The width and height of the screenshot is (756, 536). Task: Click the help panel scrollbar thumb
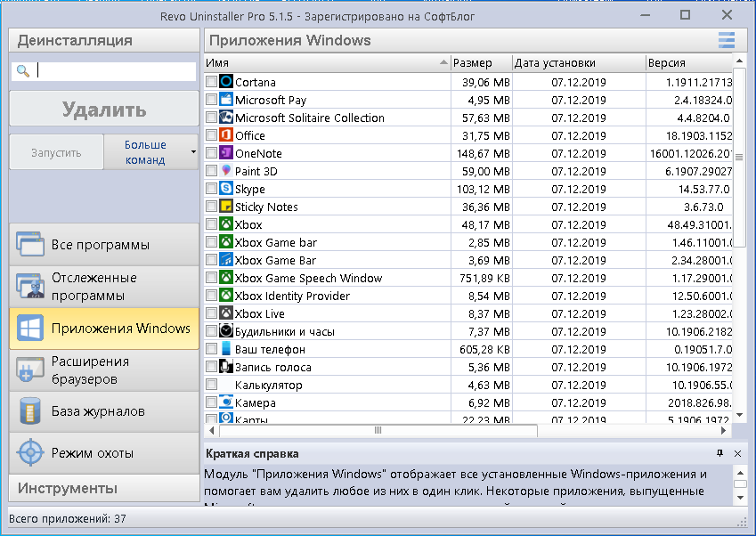[x=740, y=484]
